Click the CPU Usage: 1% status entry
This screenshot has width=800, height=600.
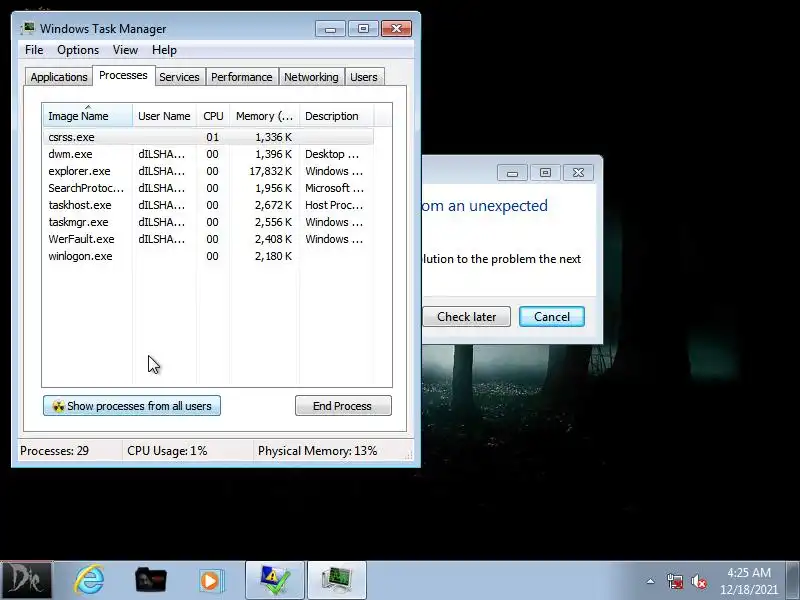tap(167, 451)
